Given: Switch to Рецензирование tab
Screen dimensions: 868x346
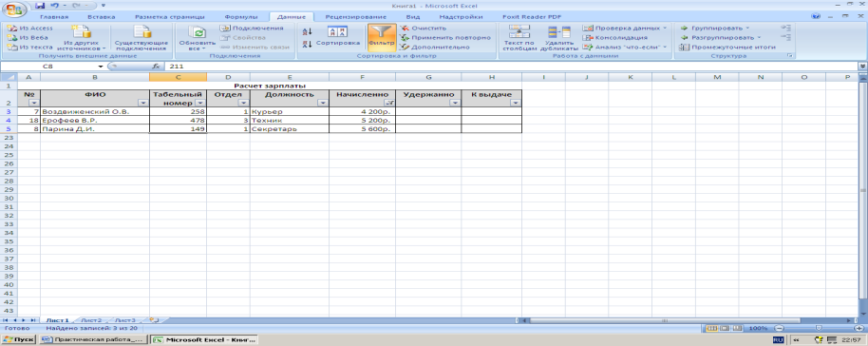Looking at the screenshot, I should pos(356,17).
